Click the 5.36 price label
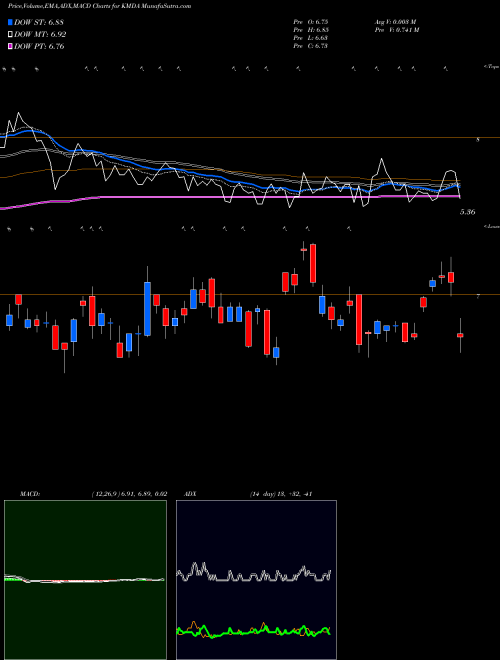The width and height of the screenshot is (500, 660). tap(468, 212)
